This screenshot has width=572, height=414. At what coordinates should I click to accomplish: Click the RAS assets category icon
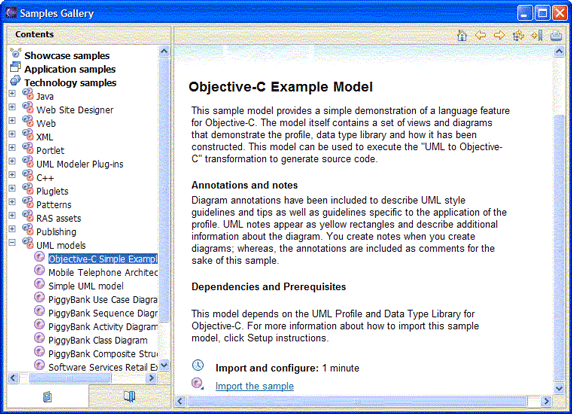pyautogui.click(x=28, y=216)
